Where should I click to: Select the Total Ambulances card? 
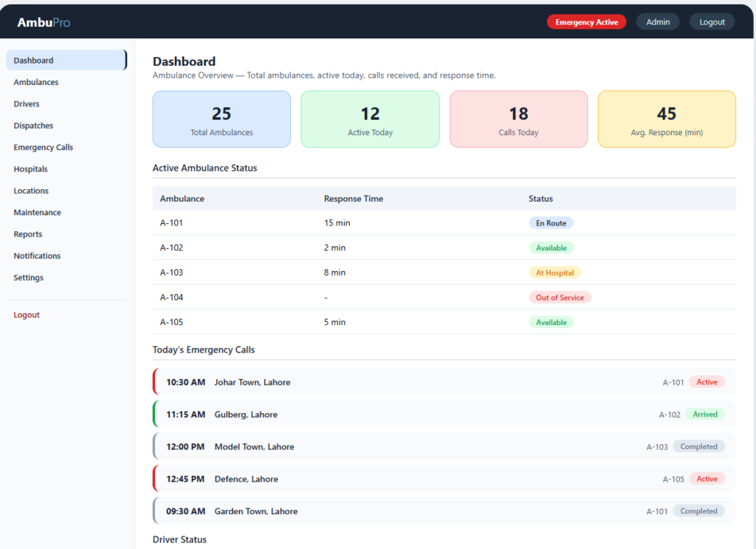pyautogui.click(x=221, y=119)
